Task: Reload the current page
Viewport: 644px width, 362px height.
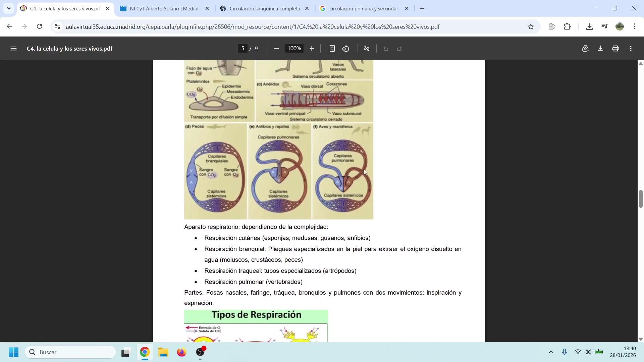Action: click(40, 26)
